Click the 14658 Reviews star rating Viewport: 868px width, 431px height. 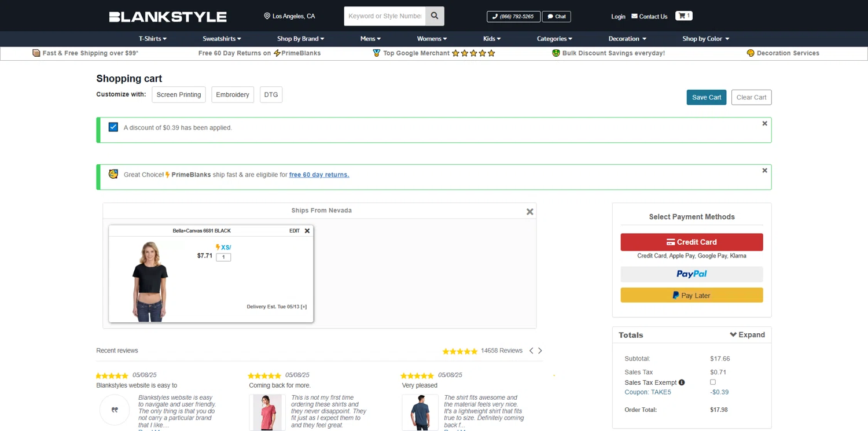tap(460, 351)
